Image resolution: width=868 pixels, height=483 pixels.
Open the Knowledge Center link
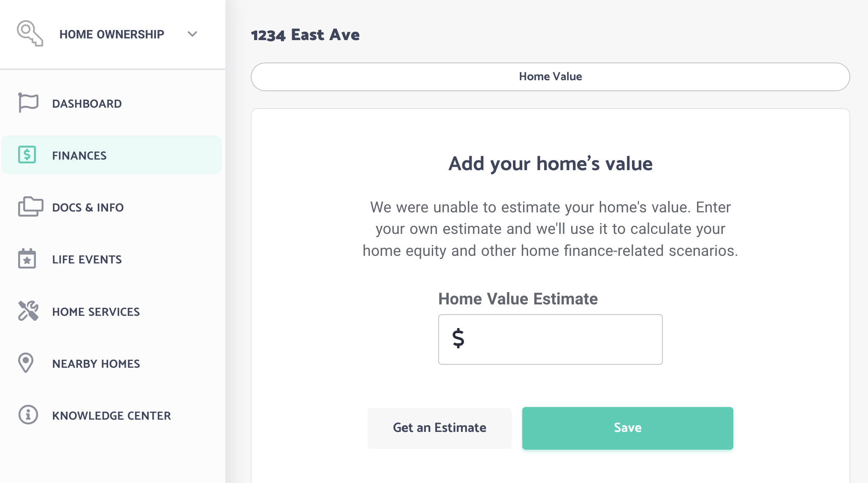click(111, 415)
